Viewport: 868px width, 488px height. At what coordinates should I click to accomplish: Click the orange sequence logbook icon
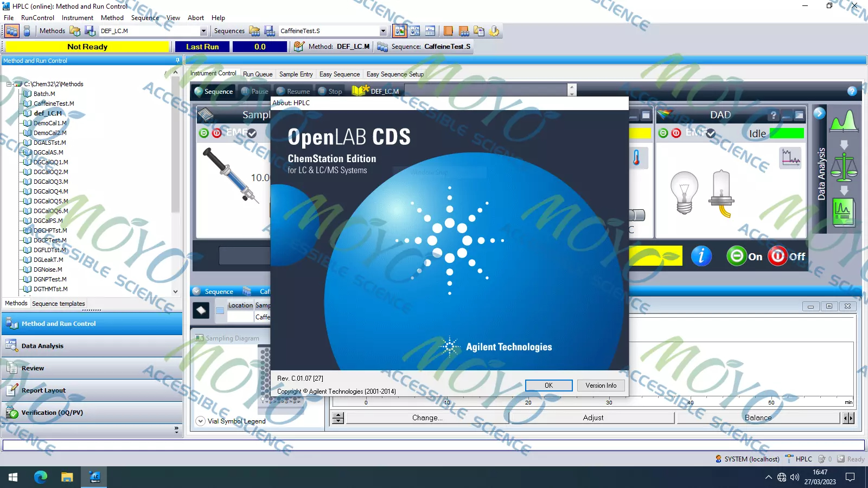coord(464,31)
